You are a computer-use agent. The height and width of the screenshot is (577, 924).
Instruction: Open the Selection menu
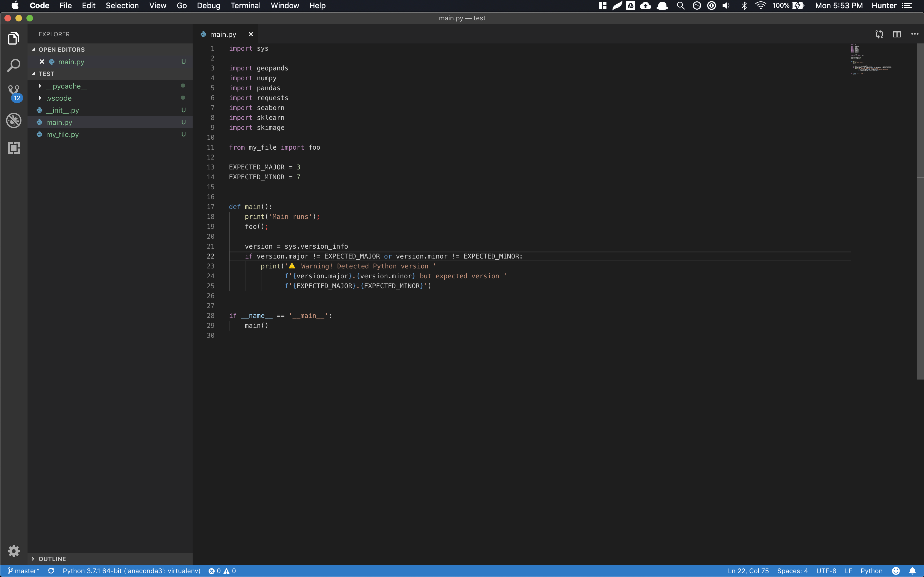click(x=122, y=6)
